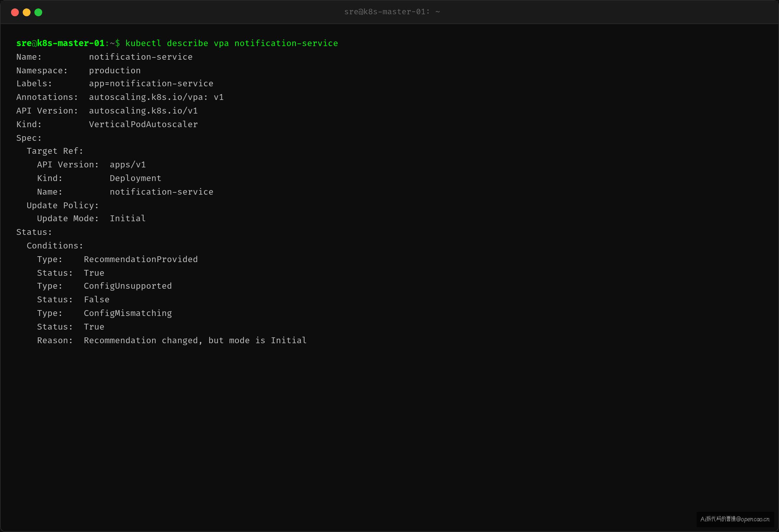Click the API Version value 'autoscaling.k8s.io/v1'
This screenshot has height=532, width=779.
[143, 111]
